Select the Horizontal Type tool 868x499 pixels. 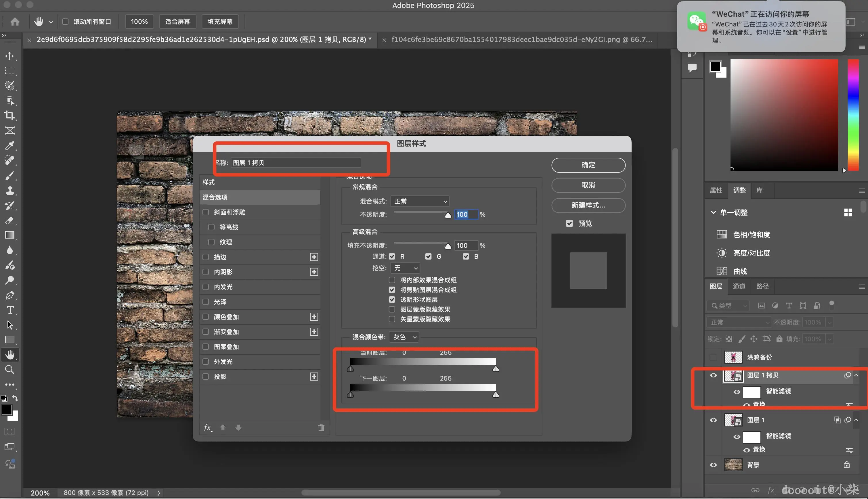(x=9, y=310)
